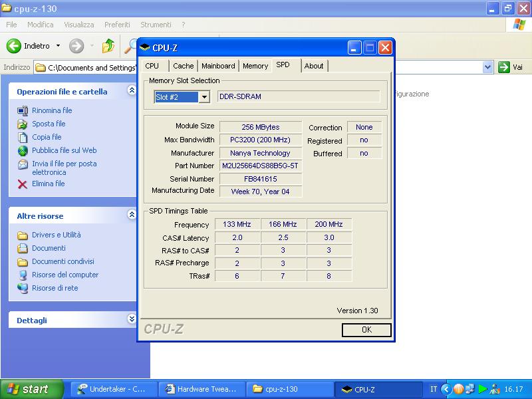Click the forward navigation arrow icon
The height and width of the screenshot is (399, 532).
coord(76,46)
